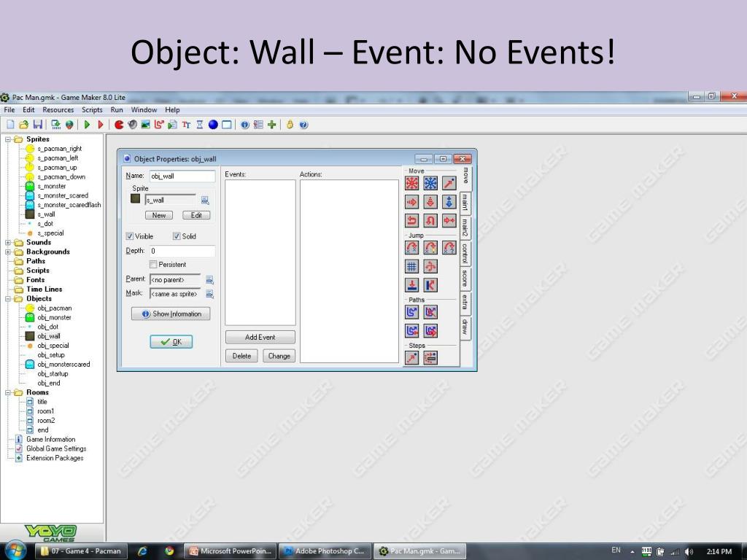Select the Reverse Horizontal action icon
This screenshot has height=560, width=747.
click(411, 220)
